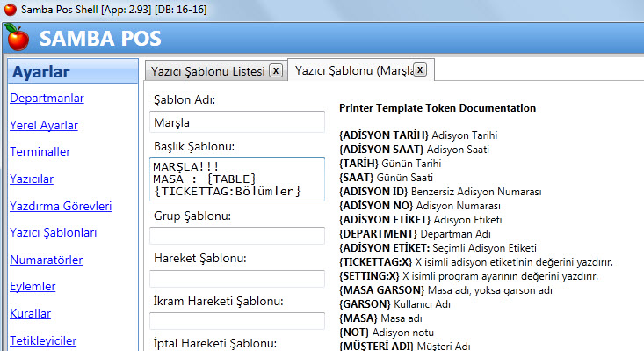The image size is (644, 351).
Task: Click the {SETTING:X} documentation line
Action: tap(468, 276)
